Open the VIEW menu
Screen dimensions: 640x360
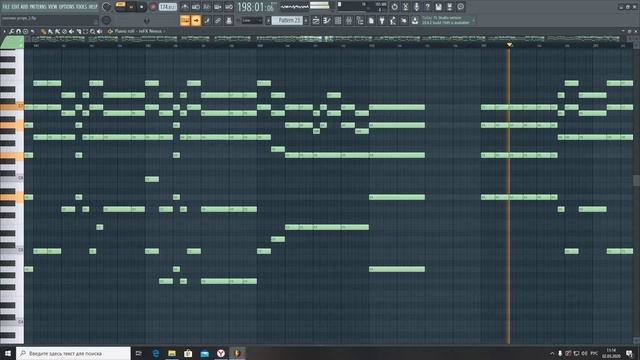pyautogui.click(x=53, y=7)
